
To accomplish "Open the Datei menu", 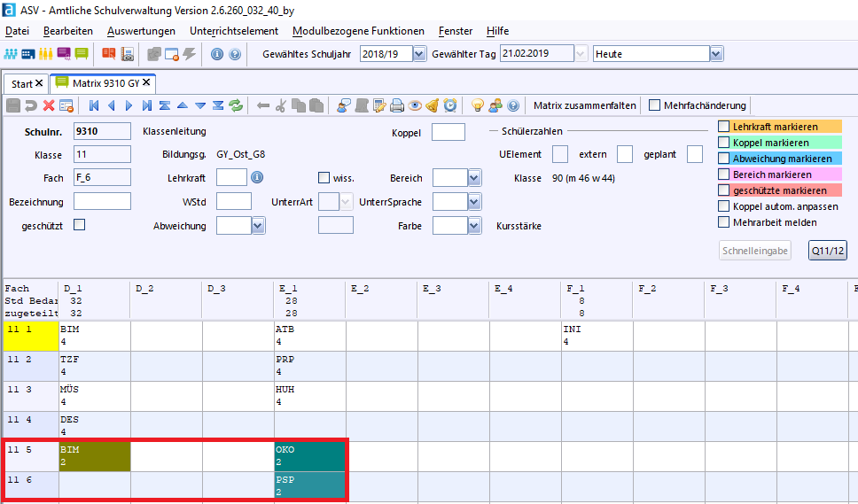I will (17, 31).
